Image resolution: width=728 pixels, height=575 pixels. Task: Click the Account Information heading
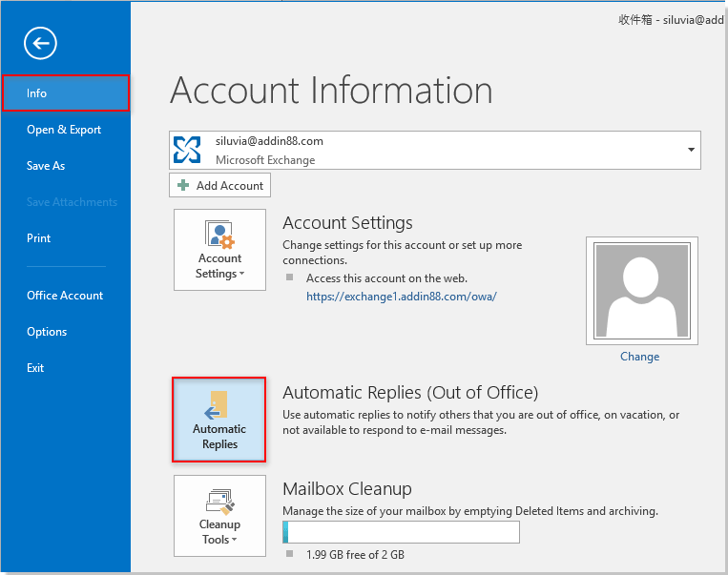[x=331, y=91]
